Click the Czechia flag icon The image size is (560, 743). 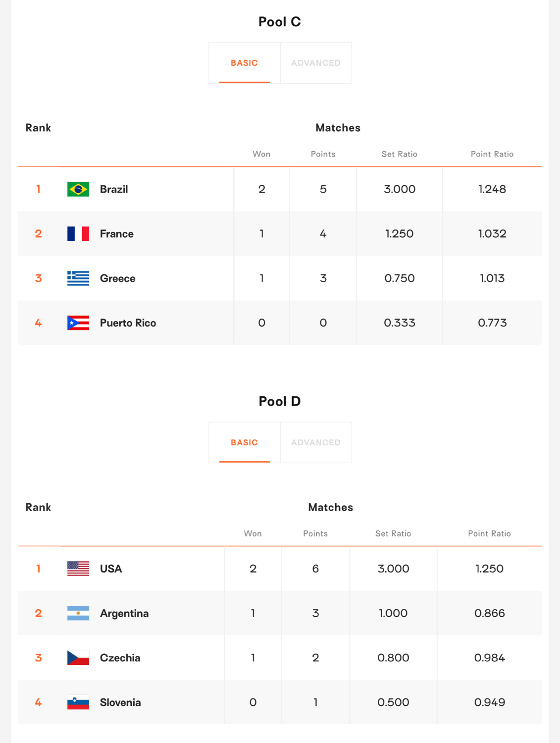point(78,658)
